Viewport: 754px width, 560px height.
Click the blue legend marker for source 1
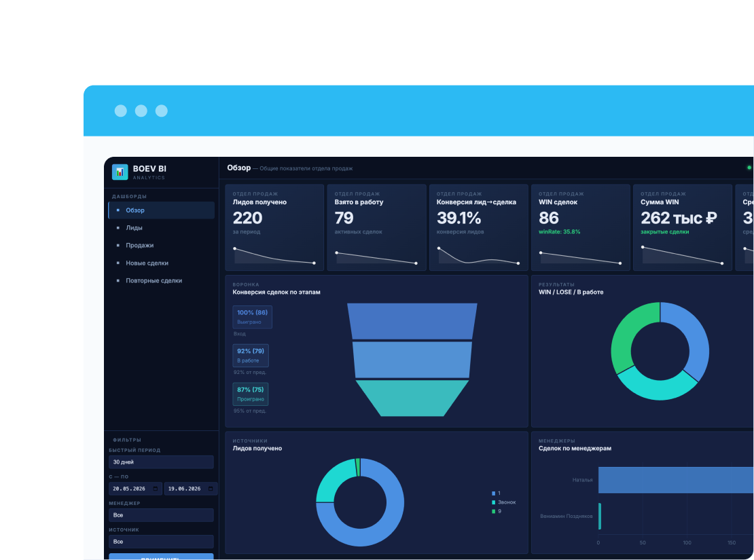click(493, 493)
